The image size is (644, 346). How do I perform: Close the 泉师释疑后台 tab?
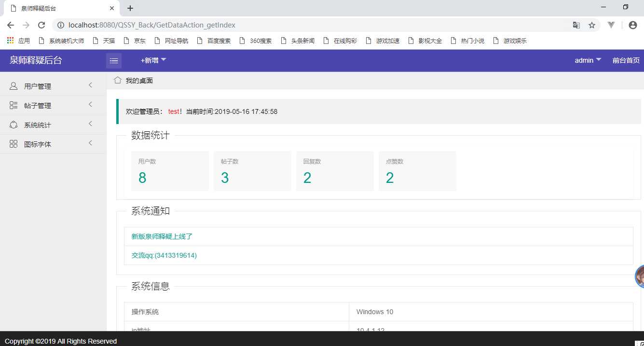click(x=112, y=8)
